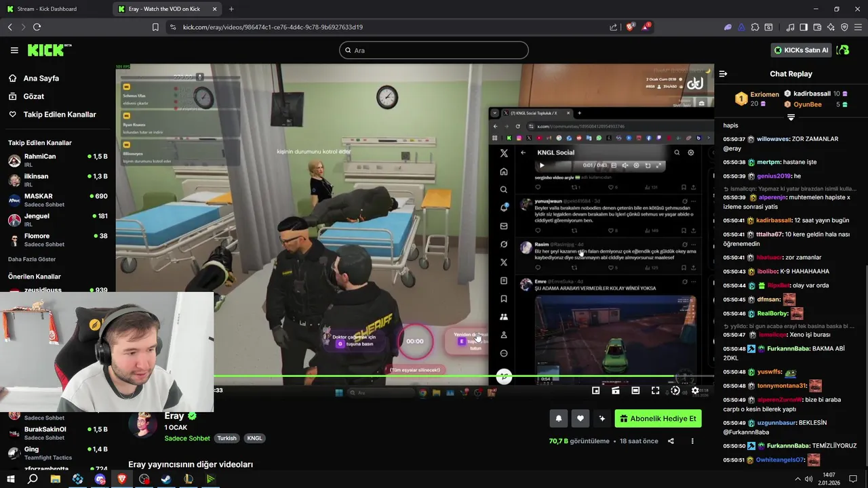
Task: Seek on the green video progress bar
Action: (x=414, y=376)
